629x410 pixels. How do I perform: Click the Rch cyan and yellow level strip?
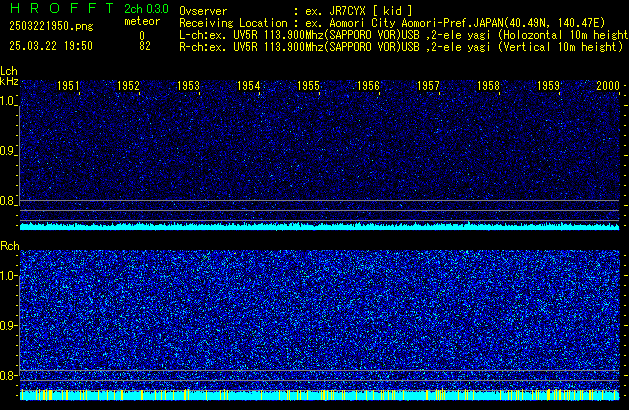[x=320, y=395]
